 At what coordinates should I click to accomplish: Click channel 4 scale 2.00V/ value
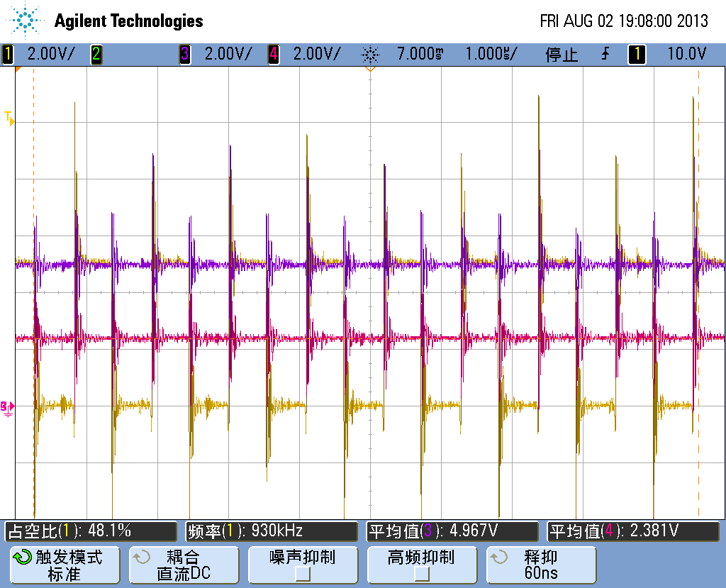point(317,54)
